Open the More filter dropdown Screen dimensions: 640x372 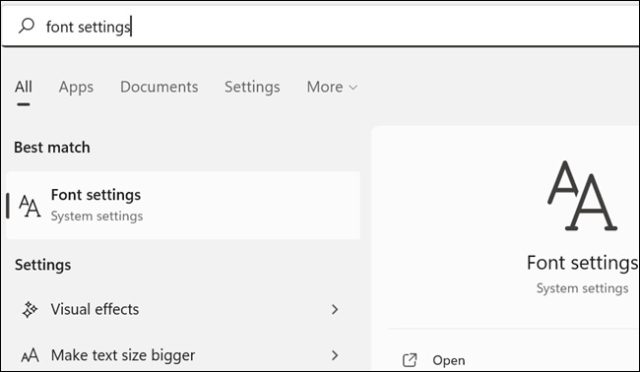pos(332,87)
